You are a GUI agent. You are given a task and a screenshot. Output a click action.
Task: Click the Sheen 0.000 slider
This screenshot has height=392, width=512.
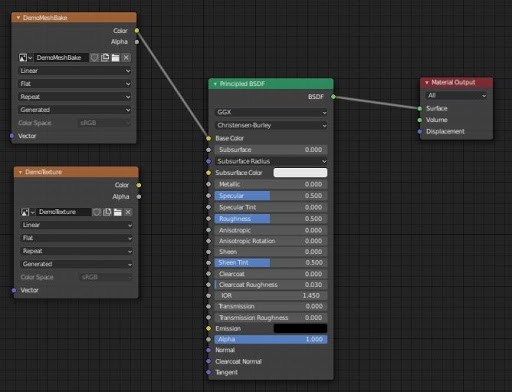tap(271, 252)
